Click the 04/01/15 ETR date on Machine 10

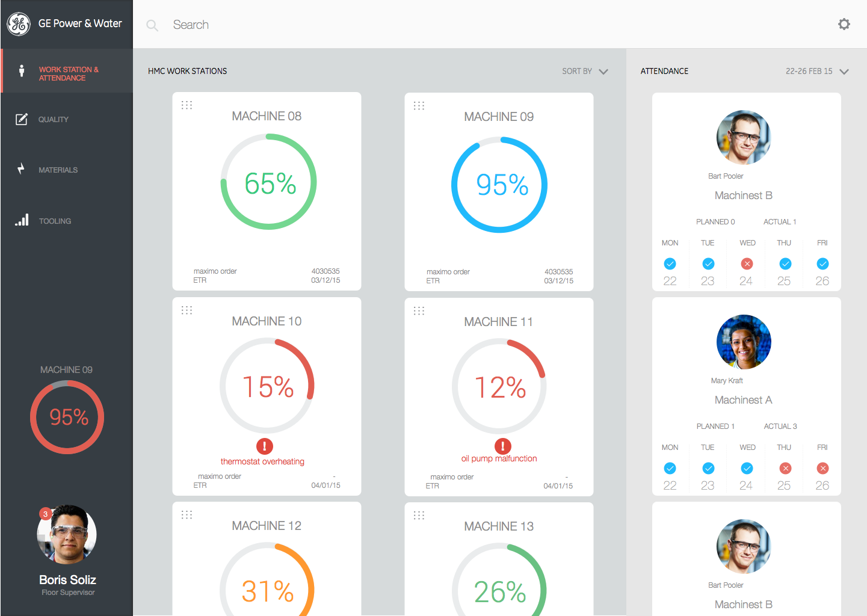(326, 485)
